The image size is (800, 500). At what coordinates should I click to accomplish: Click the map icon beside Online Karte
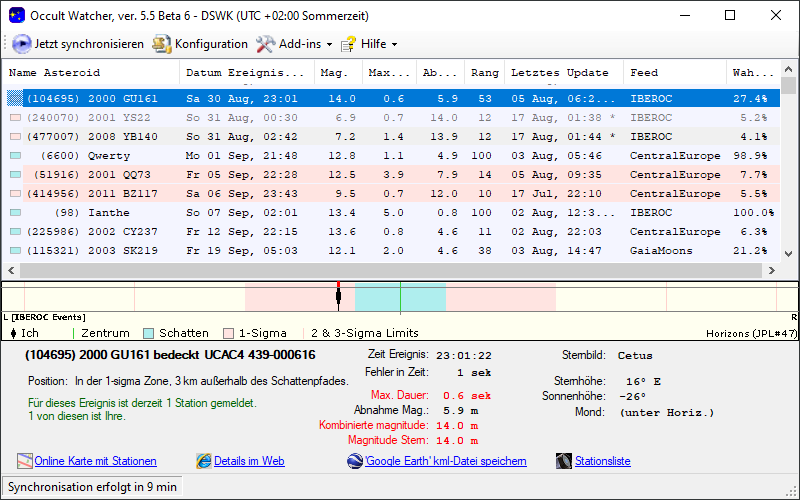pos(25,461)
